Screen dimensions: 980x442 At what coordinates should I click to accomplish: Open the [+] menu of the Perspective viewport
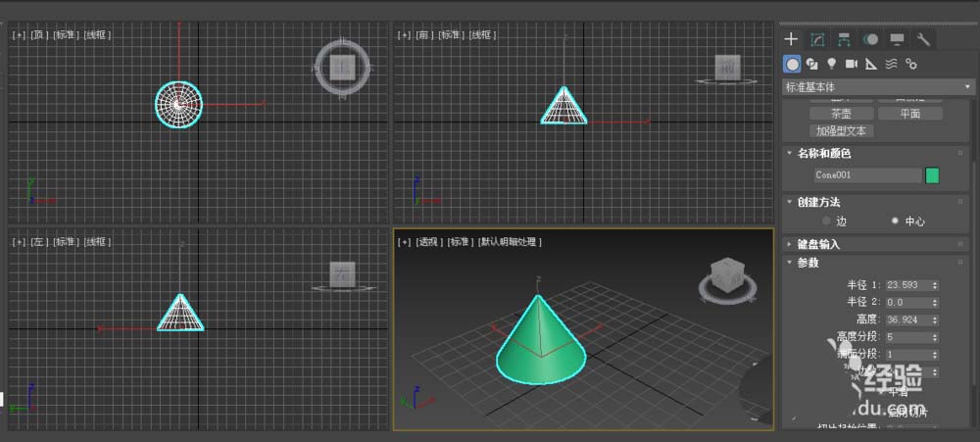405,242
